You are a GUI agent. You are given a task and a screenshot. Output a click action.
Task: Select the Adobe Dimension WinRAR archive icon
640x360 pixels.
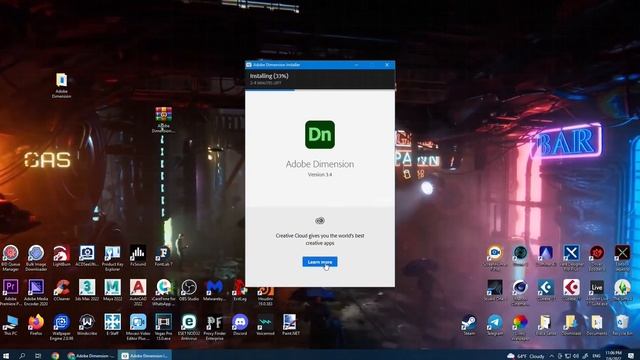163,120
